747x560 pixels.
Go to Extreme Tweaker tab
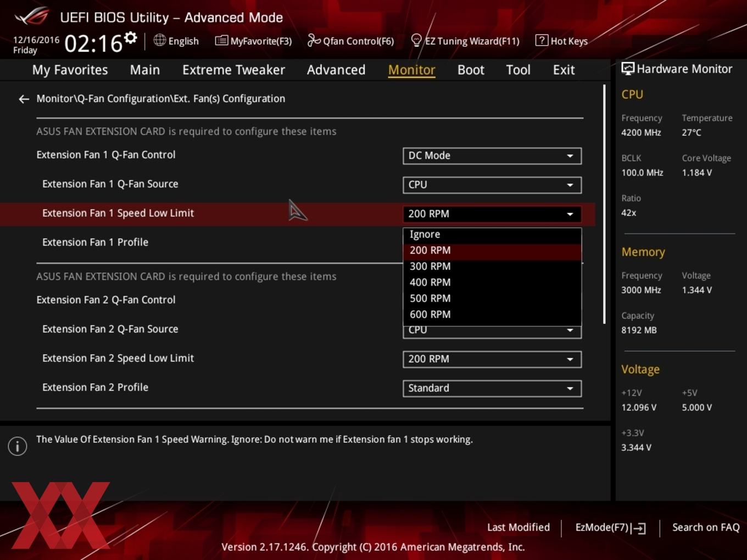tap(233, 70)
